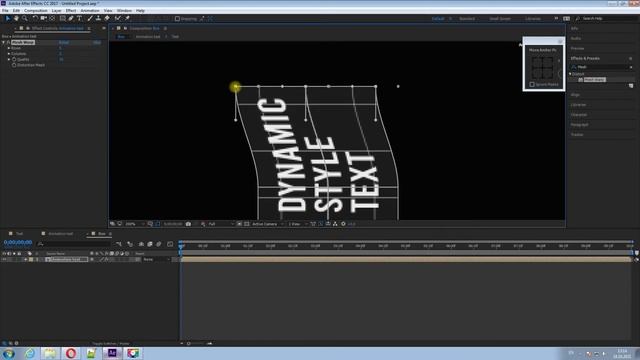The image size is (640, 360).
Task: Select the Rectangle shape tool
Action: tap(62, 18)
